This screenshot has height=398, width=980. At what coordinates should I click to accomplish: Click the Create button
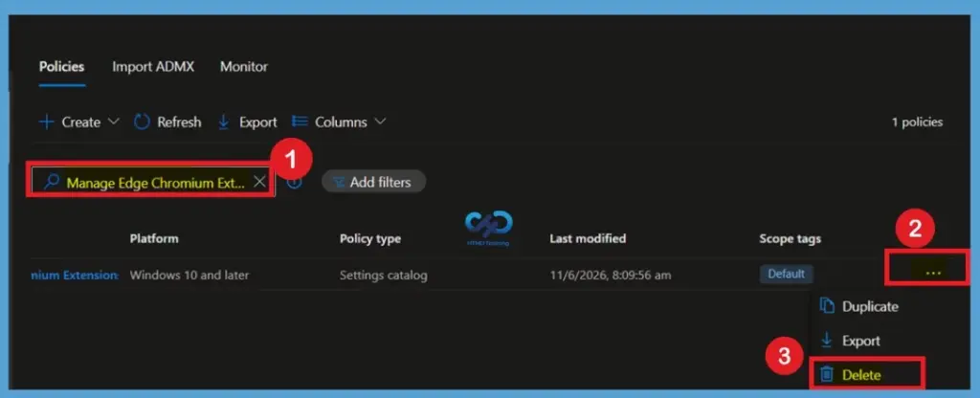(78, 122)
